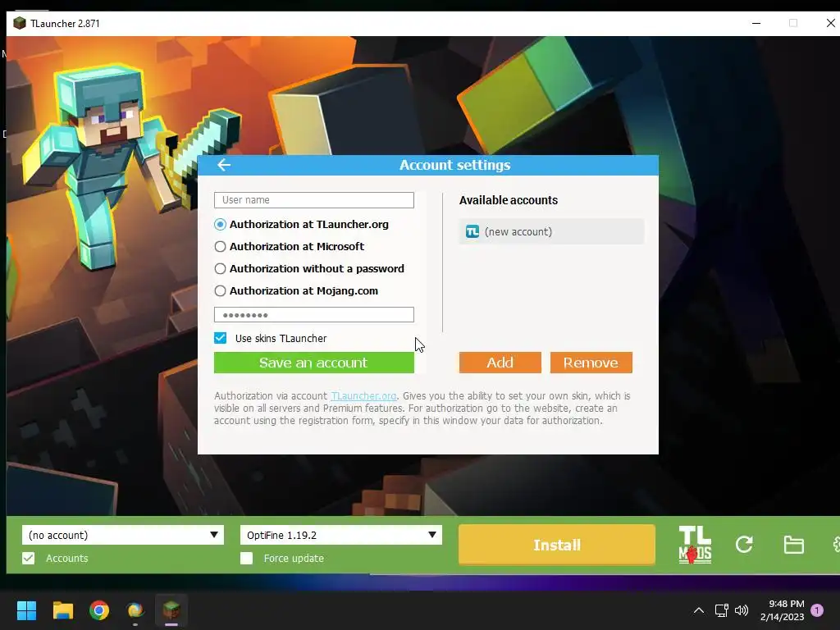Open clock and date in taskbar
The image size is (840, 630).
coord(782,610)
